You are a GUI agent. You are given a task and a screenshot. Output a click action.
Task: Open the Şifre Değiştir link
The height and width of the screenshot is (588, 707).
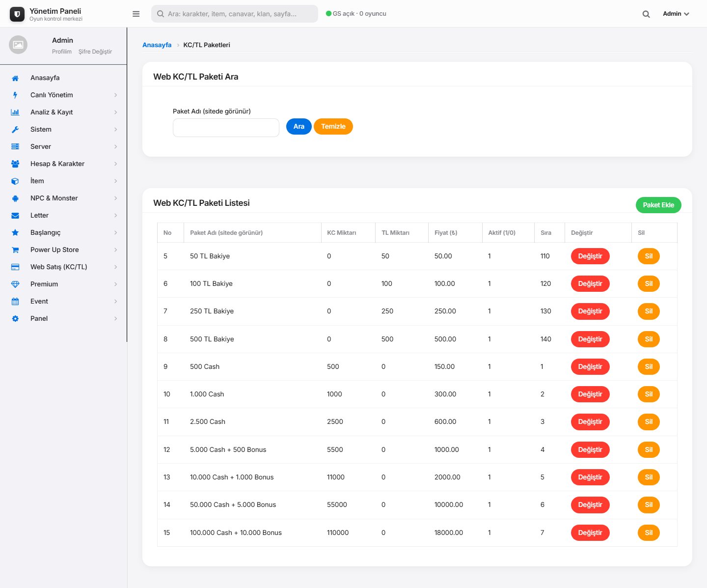click(95, 52)
